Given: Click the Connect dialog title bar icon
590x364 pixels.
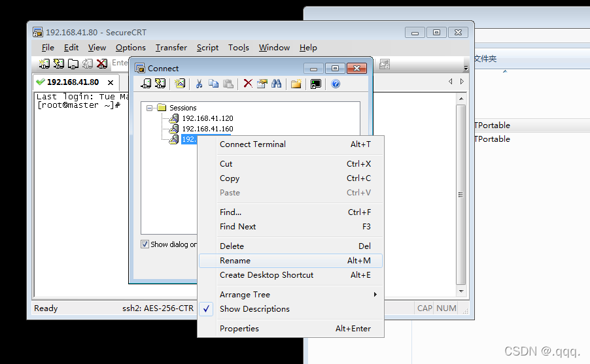Looking at the screenshot, I should pyautogui.click(x=140, y=68).
